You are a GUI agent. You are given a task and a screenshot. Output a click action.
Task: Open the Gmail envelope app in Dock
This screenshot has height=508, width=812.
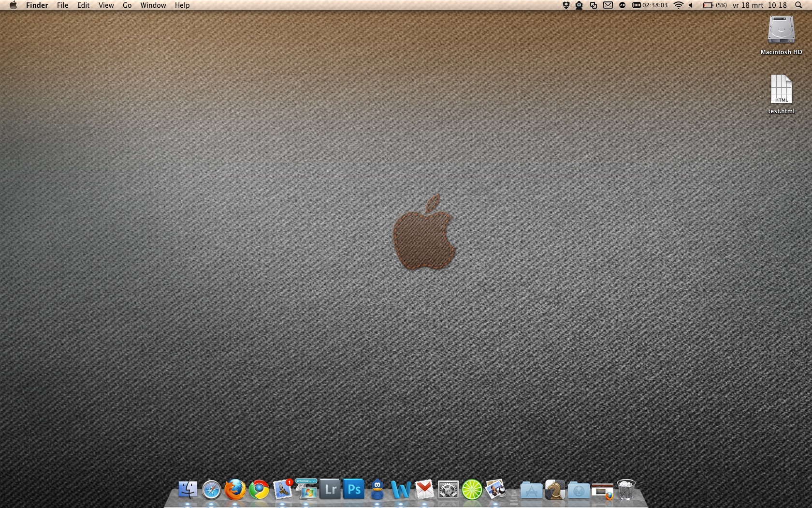(x=424, y=490)
